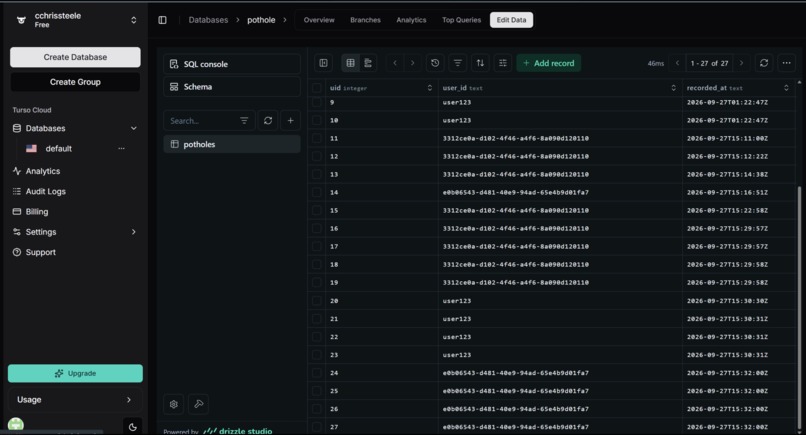Click the Upgrade button
Screen dimensions: 806x435
(75, 373)
